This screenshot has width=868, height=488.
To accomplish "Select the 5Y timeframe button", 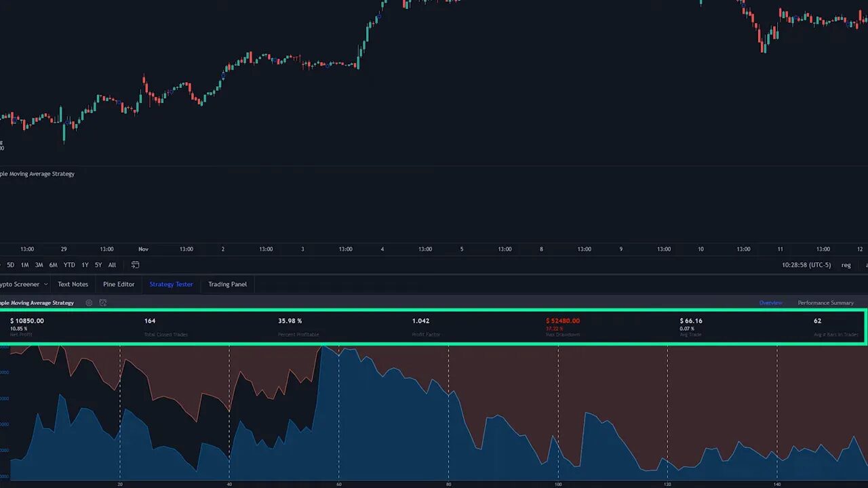I will pos(98,264).
